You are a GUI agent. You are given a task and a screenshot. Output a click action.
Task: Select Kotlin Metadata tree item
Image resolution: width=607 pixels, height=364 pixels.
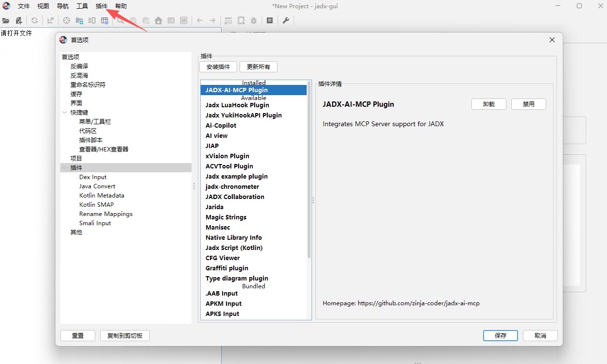point(102,196)
